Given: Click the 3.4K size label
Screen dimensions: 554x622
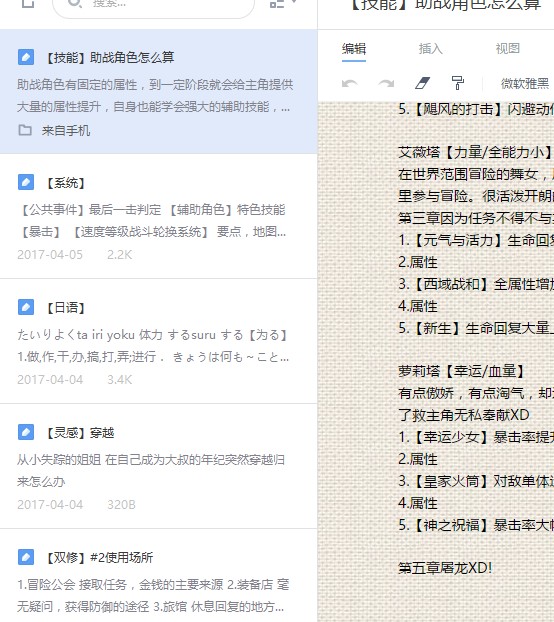Looking at the screenshot, I should click(119, 380).
